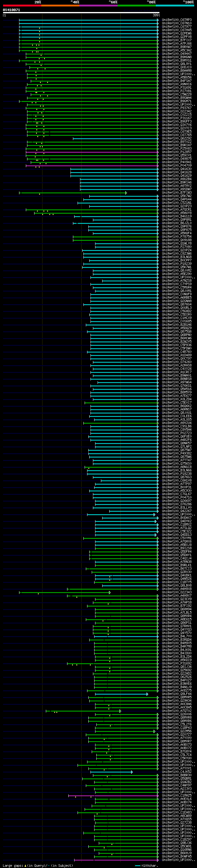Select hit label UniRef100_O76286

pyautogui.click(x=177, y=504)
